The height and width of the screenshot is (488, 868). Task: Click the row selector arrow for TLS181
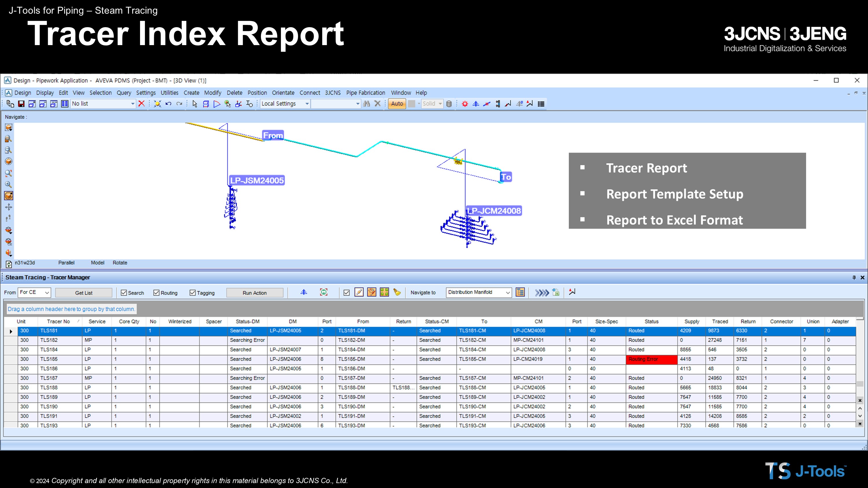click(x=11, y=331)
